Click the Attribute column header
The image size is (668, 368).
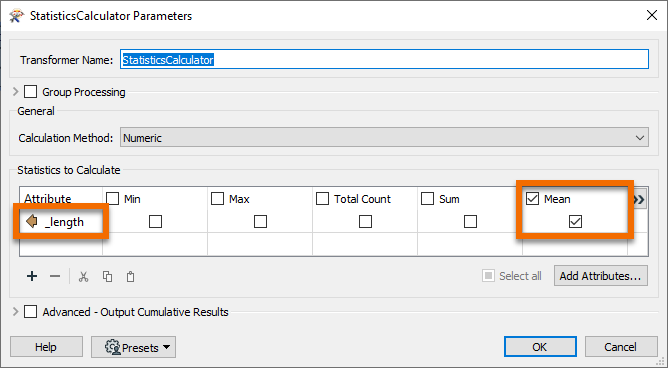(x=61, y=199)
